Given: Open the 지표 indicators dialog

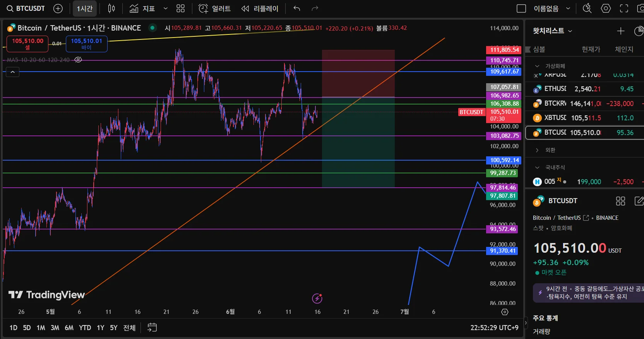Looking at the screenshot, I should tap(142, 9).
